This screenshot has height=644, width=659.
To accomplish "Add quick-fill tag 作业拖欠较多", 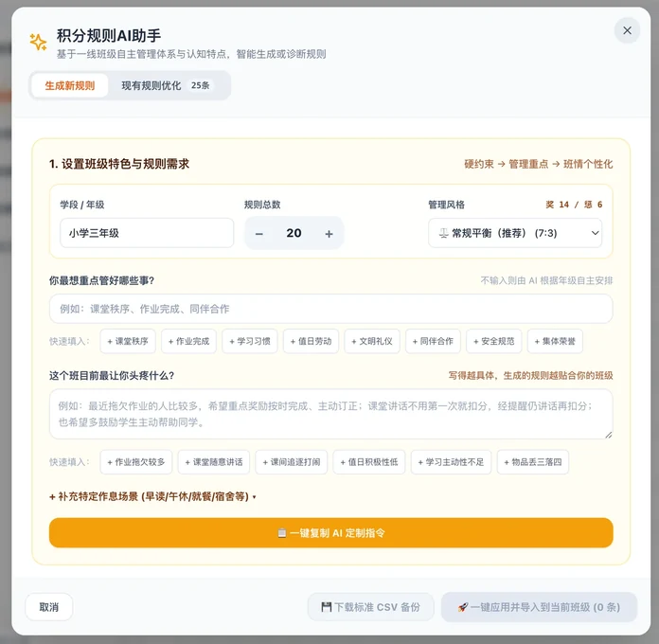I will tap(136, 462).
